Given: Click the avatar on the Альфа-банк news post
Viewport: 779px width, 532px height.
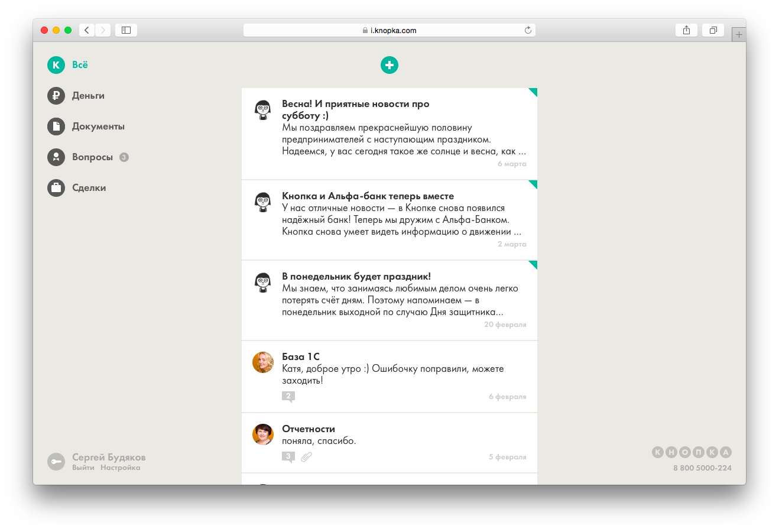Looking at the screenshot, I should [263, 202].
